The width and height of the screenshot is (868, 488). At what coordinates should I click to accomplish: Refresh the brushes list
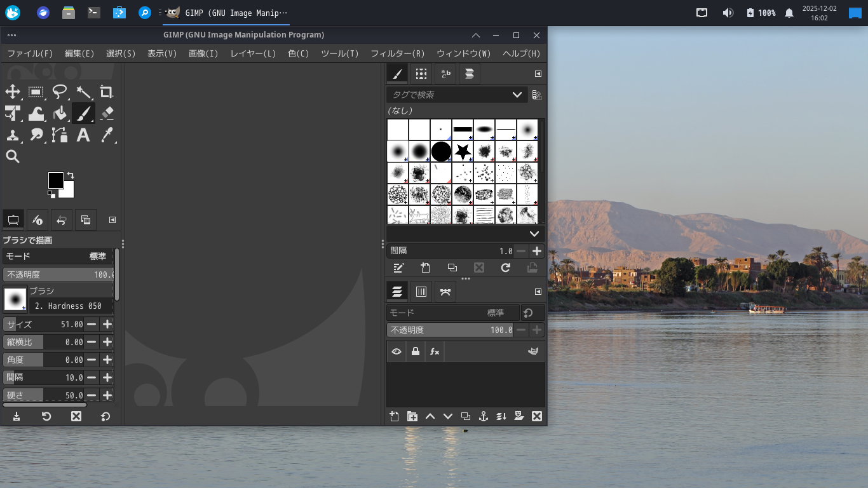pos(505,268)
